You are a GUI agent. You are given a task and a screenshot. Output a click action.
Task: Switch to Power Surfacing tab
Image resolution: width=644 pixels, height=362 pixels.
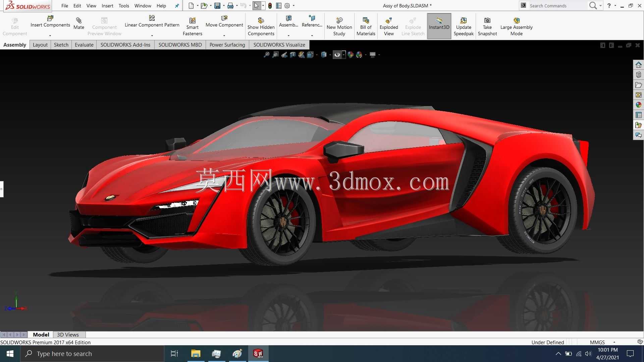click(x=227, y=45)
